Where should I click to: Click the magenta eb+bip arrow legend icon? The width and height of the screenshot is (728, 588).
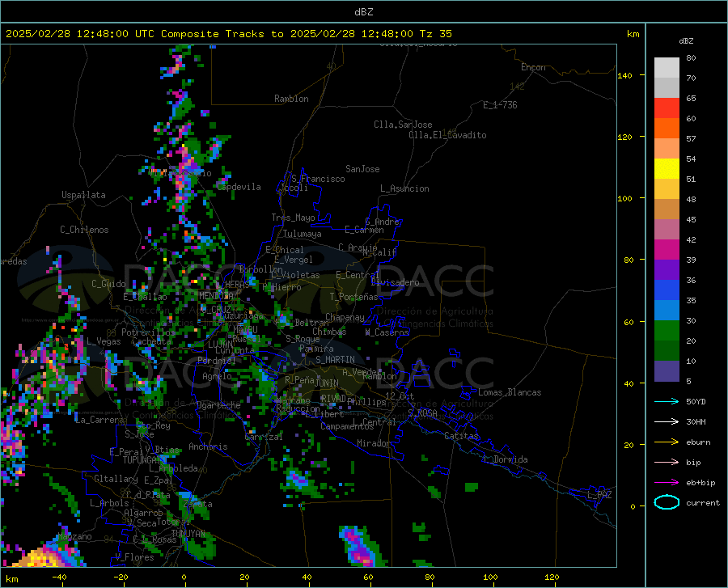click(667, 482)
